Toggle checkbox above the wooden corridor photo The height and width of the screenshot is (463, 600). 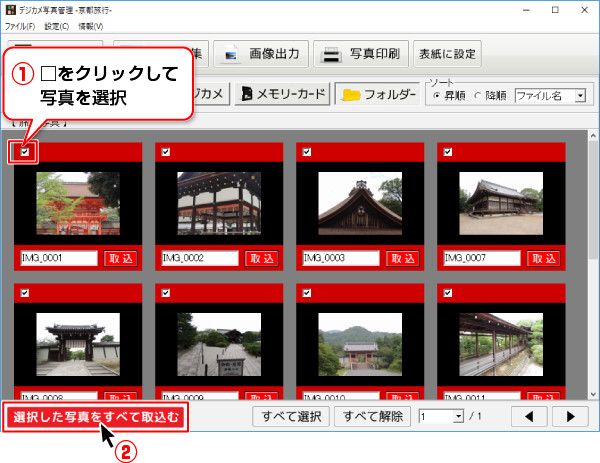click(x=448, y=293)
